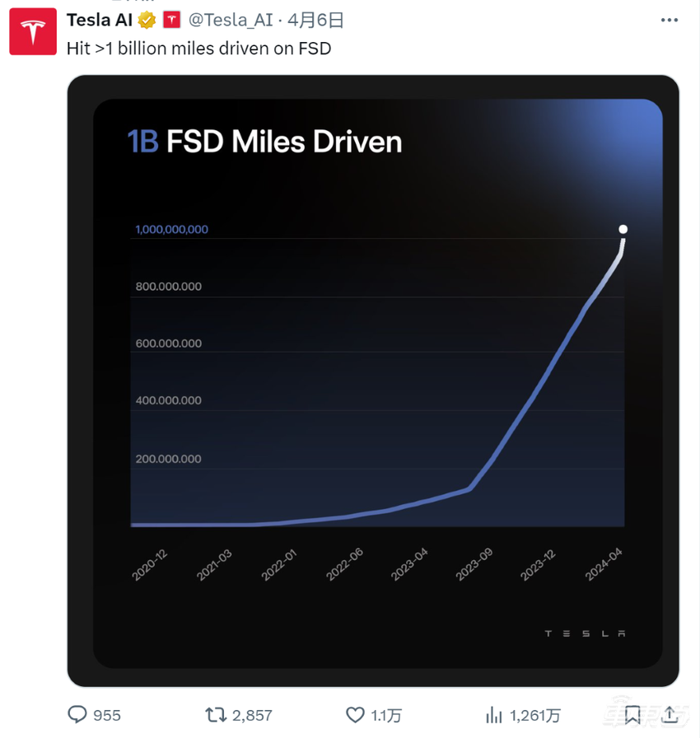Click the Tesla red logo avatar

click(31, 31)
